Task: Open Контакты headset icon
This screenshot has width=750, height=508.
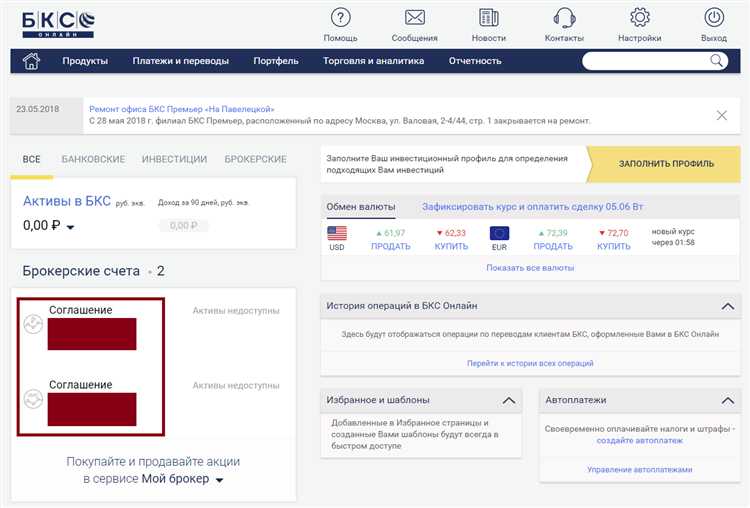Action: click(564, 18)
